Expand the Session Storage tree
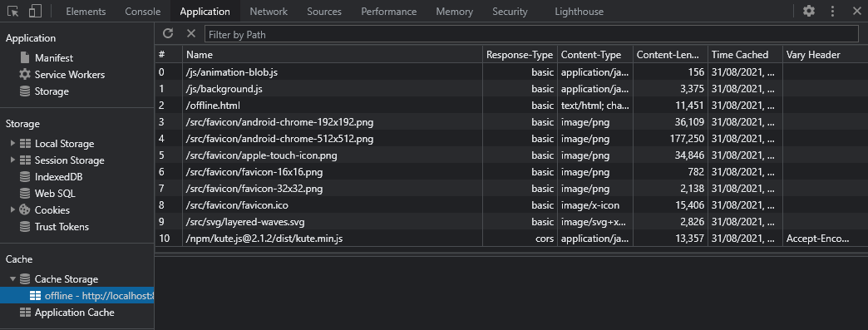868x330 pixels. (12, 160)
